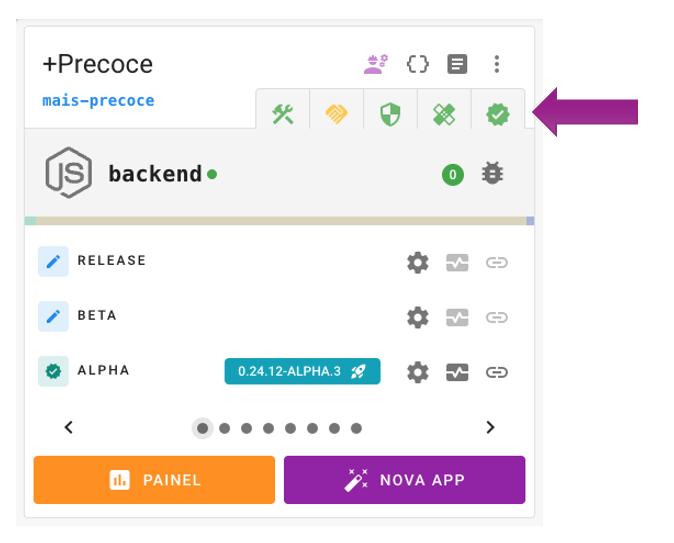The image size is (674, 543).
Task: Click the green zero issues badge
Action: [453, 175]
